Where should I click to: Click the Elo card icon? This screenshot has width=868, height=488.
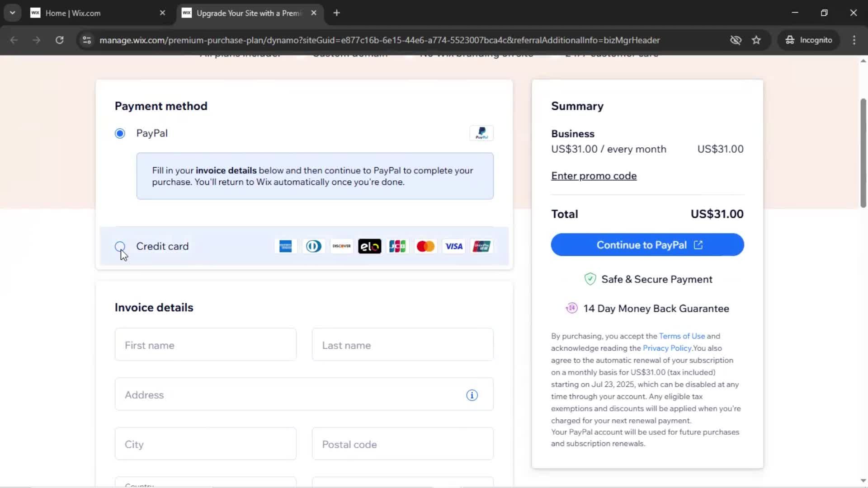coord(370,246)
